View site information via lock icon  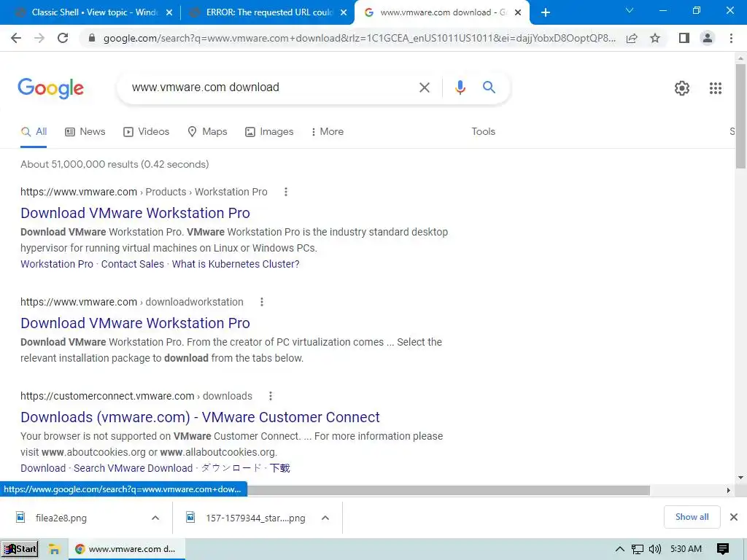pyautogui.click(x=92, y=38)
